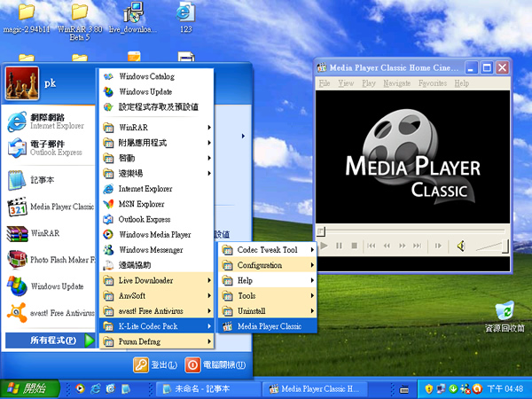This screenshot has width=532, height=399.
Task: Click fast-forward (increase speed) in Media Player Classic
Action: 403,246
